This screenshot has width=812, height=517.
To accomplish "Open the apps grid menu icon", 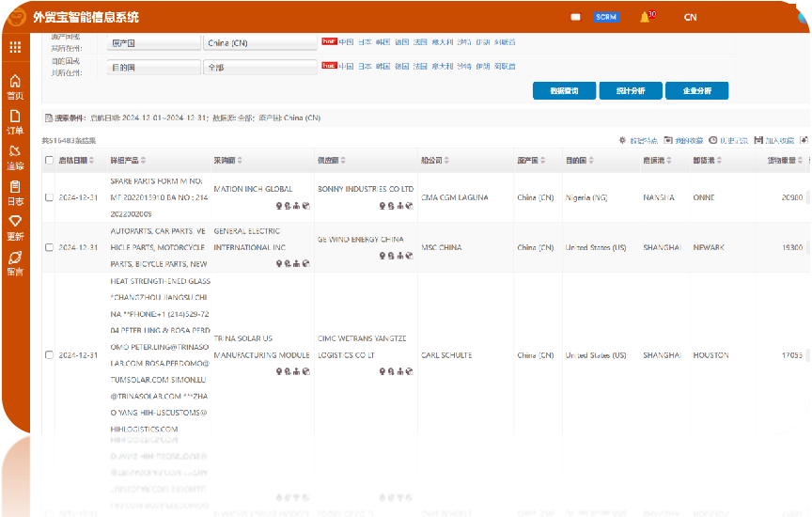I will [15, 47].
